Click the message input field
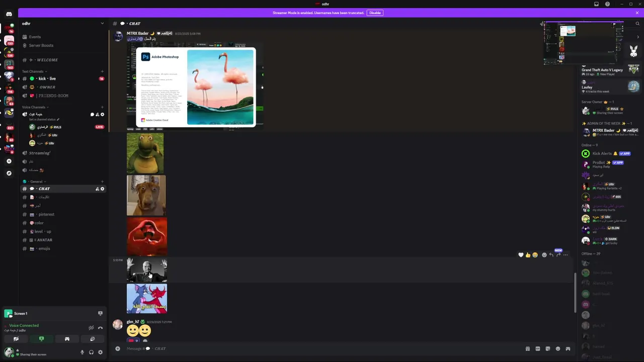The height and width of the screenshot is (362, 644). click(x=322, y=348)
